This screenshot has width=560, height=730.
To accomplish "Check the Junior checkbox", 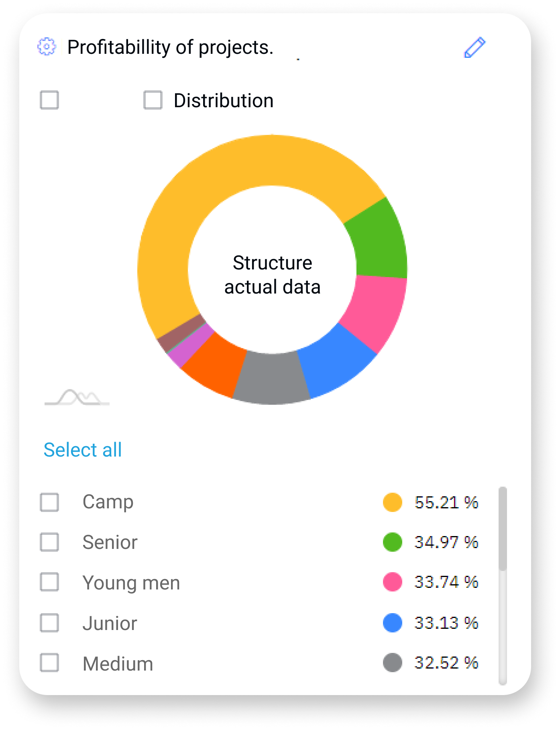I will click(x=49, y=623).
